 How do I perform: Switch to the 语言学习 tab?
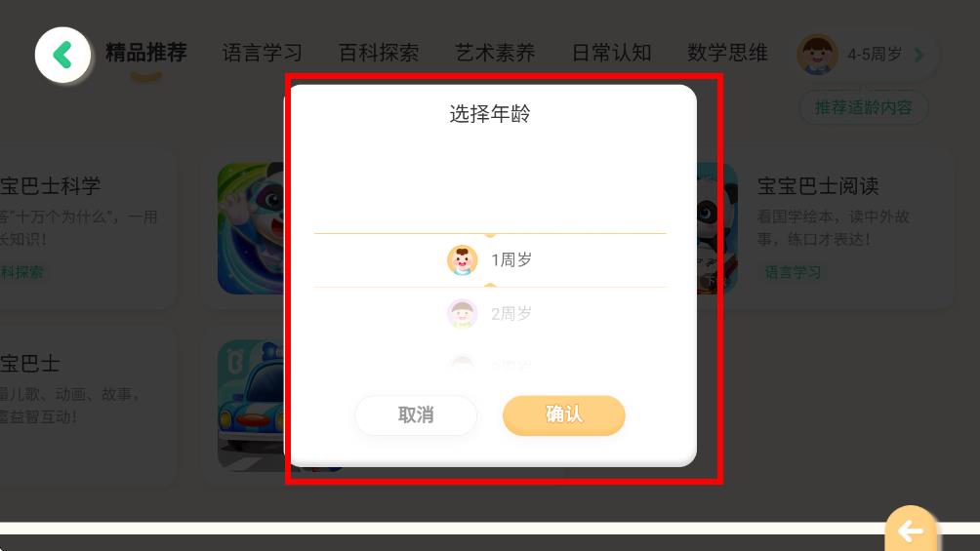tap(262, 53)
